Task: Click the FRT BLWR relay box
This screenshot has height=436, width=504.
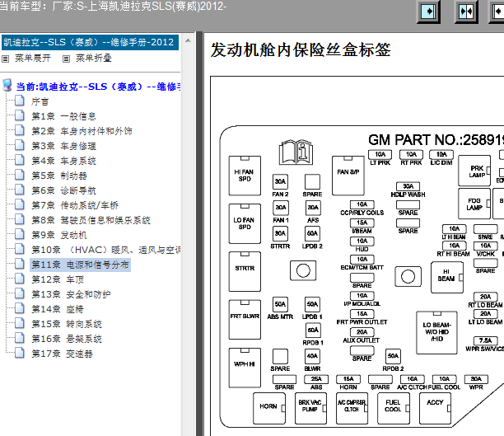Action: pyautogui.click(x=245, y=320)
